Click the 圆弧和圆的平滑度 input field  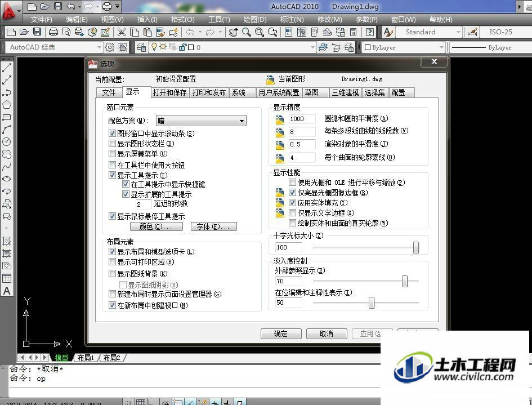tap(302, 119)
